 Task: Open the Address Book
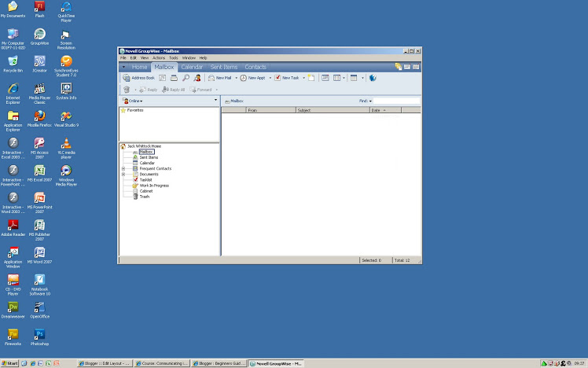point(139,78)
